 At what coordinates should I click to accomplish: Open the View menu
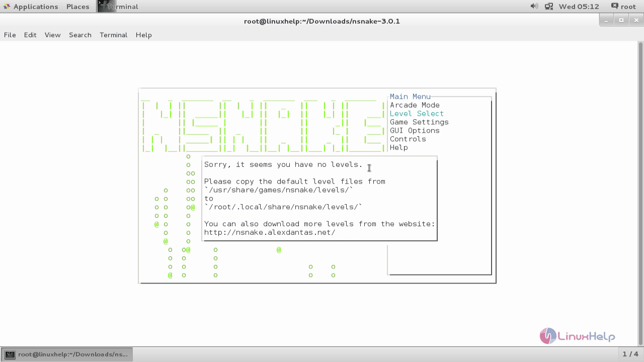pos(52,35)
